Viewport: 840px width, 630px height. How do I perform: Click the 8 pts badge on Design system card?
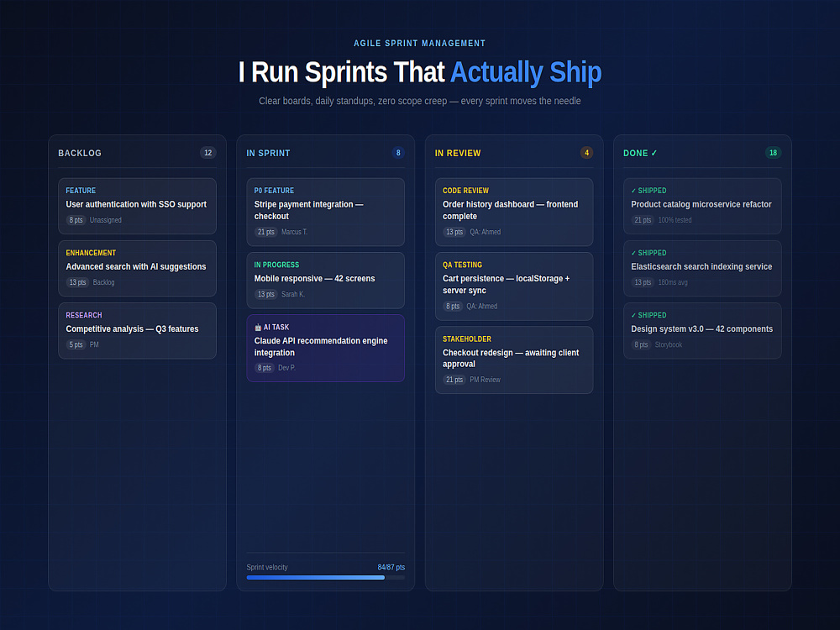point(641,344)
